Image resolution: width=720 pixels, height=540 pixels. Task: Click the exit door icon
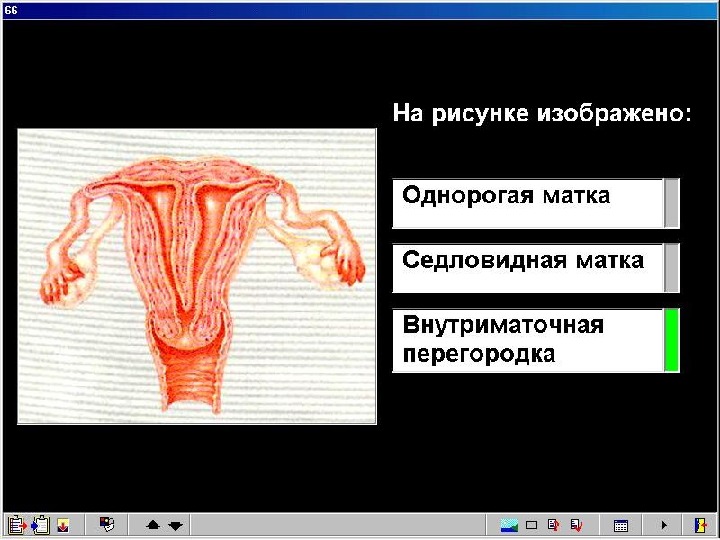tap(700, 525)
